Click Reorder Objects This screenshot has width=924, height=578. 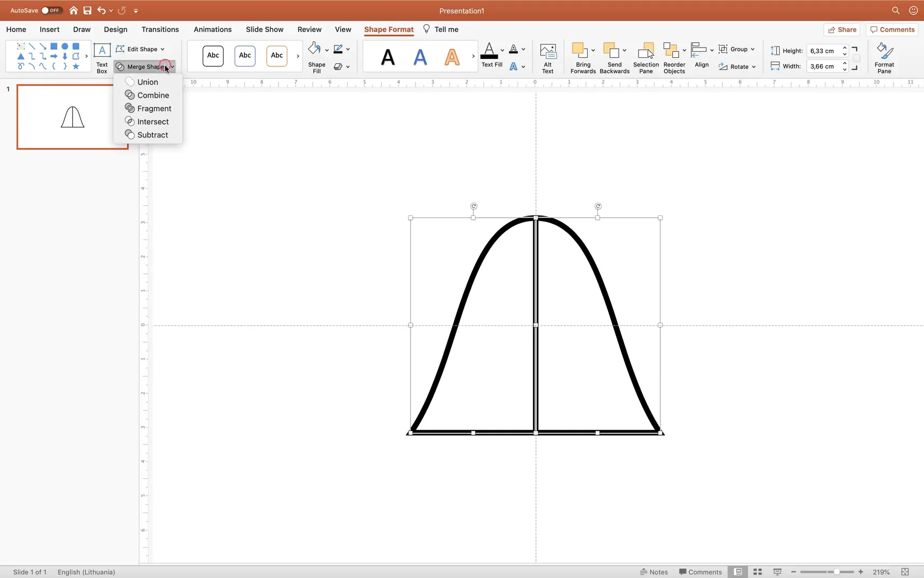[x=674, y=58]
